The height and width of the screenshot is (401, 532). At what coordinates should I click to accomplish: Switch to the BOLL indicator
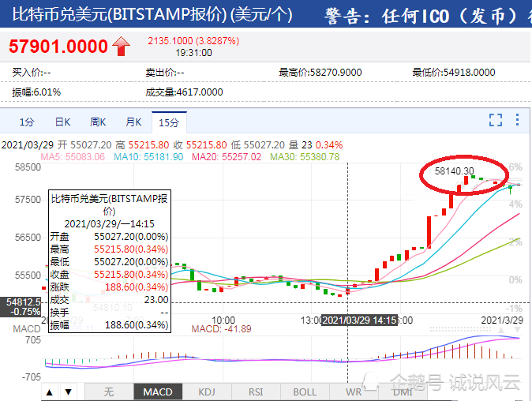point(305,392)
